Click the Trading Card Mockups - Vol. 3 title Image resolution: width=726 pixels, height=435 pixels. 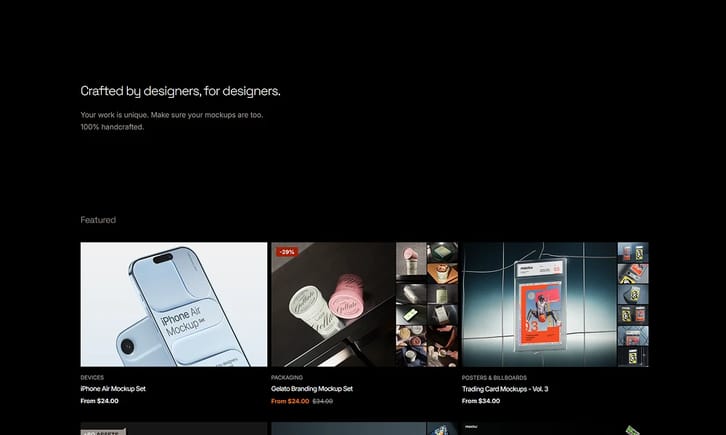(504, 389)
